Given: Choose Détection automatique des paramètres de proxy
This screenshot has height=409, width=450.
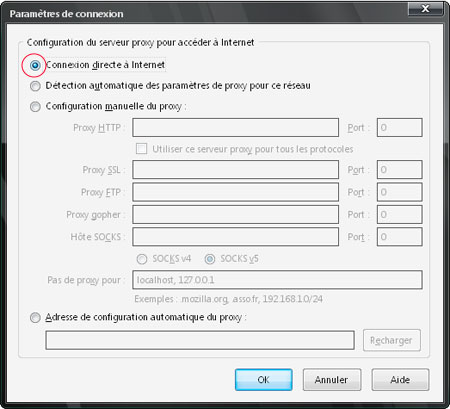Looking at the screenshot, I should pyautogui.click(x=35, y=86).
